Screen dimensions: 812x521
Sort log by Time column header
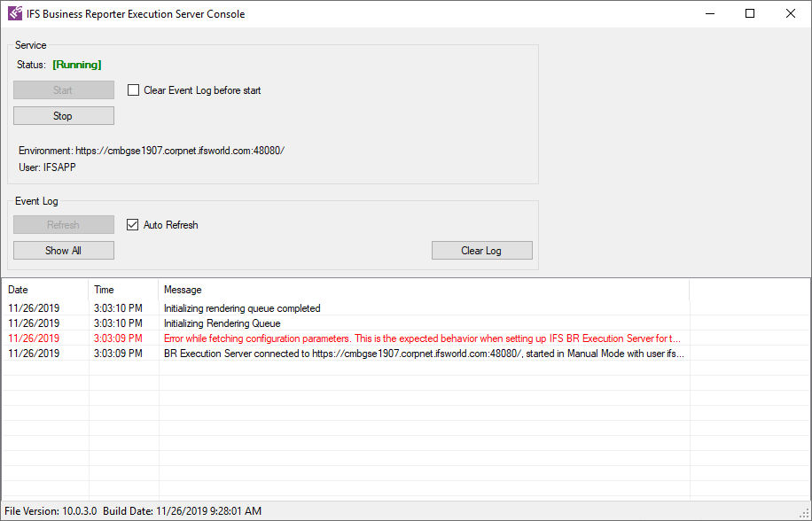(124, 290)
